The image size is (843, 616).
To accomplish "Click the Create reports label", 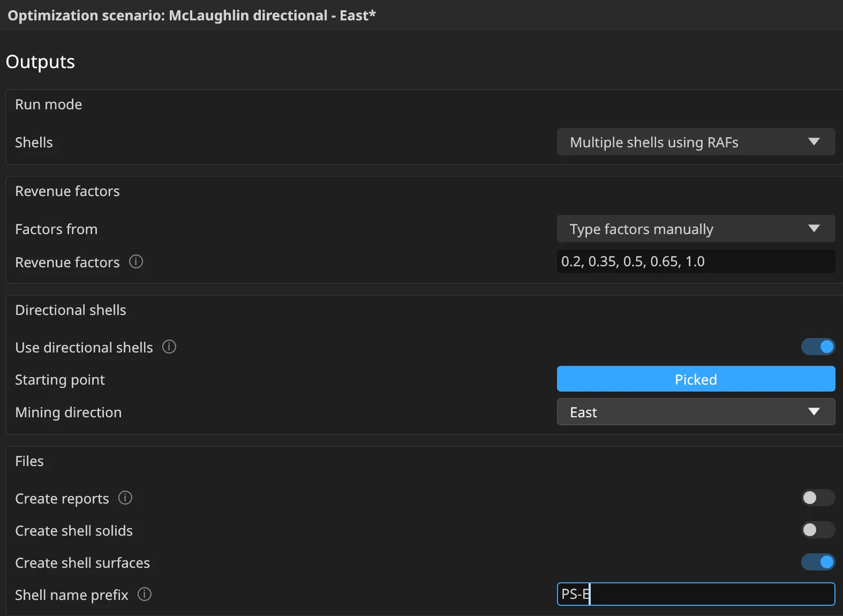I will [x=62, y=499].
